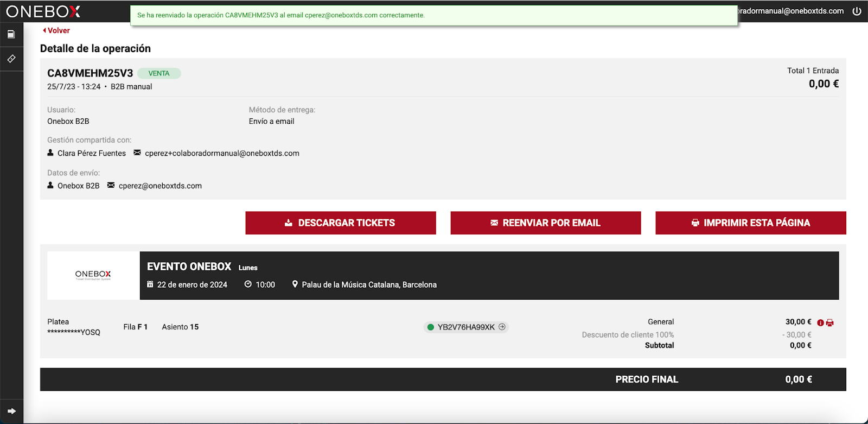Click masked code ending YOSQ
Image resolution: width=868 pixels, height=424 pixels.
coord(74,332)
